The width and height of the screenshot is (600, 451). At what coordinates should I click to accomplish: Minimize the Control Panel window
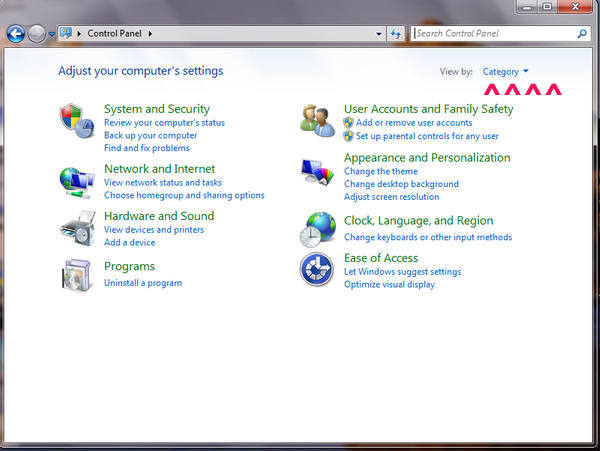tap(527, 7)
